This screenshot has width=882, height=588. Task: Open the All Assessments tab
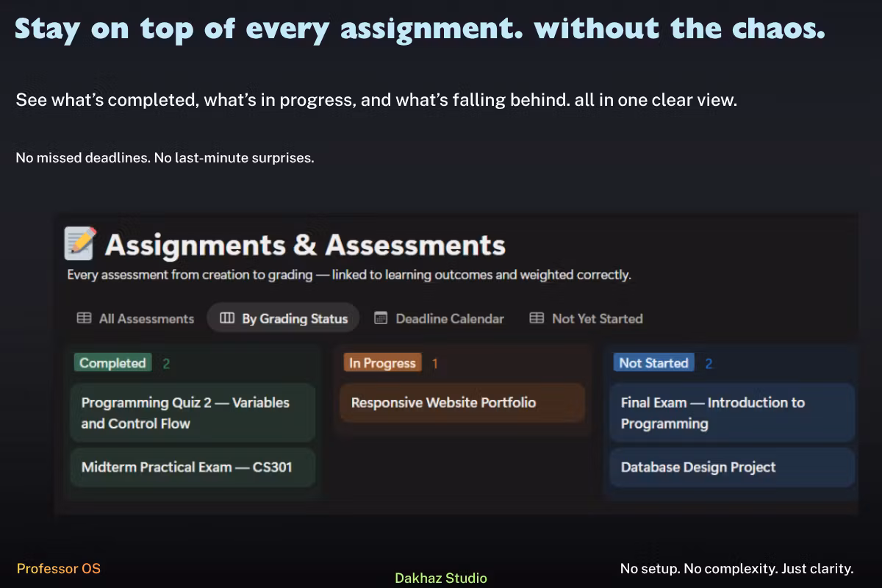136,318
